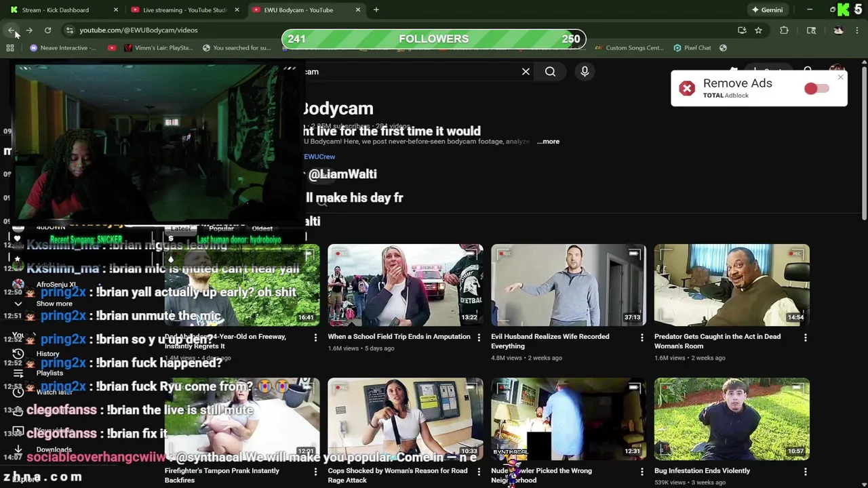Viewport: 868px width, 488px height.
Task: Reload the EWU Bodycam page
Action: [x=47, y=30]
